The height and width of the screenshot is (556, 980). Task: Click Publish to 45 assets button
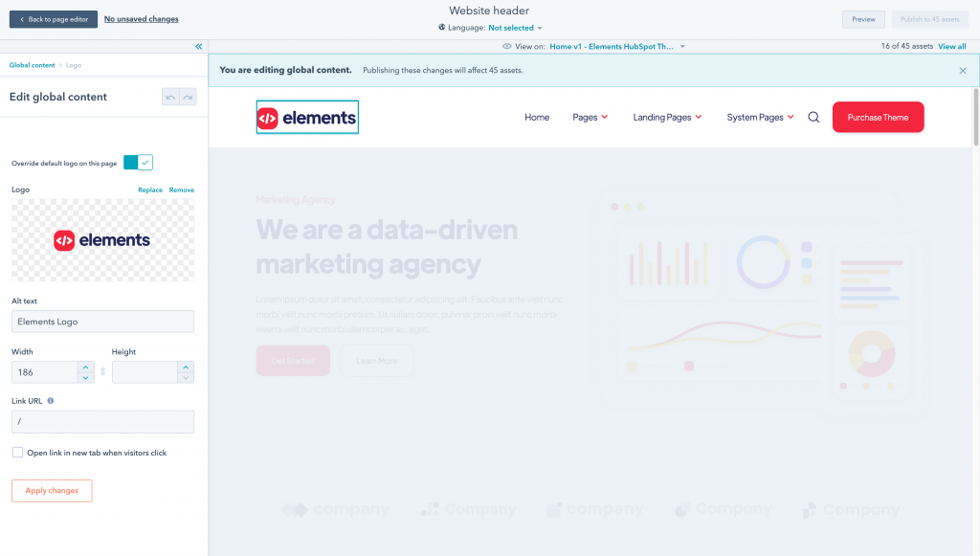930,19
